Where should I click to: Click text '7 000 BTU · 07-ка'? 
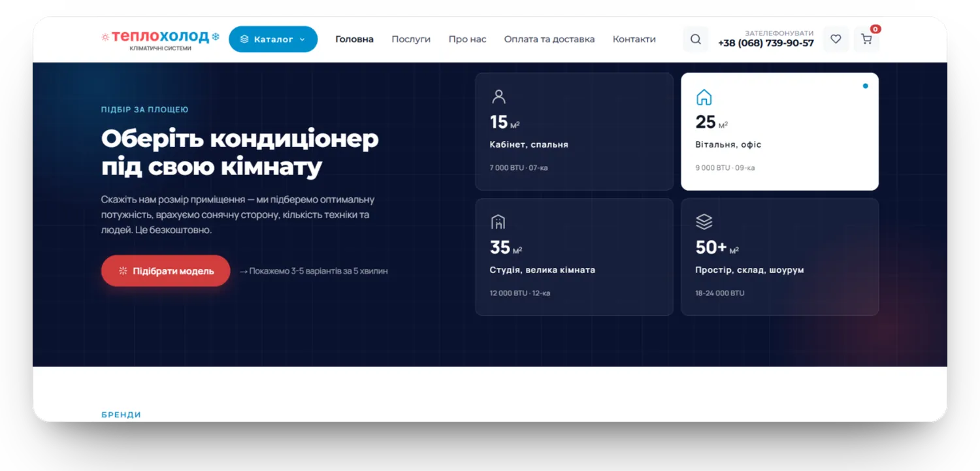click(x=519, y=168)
